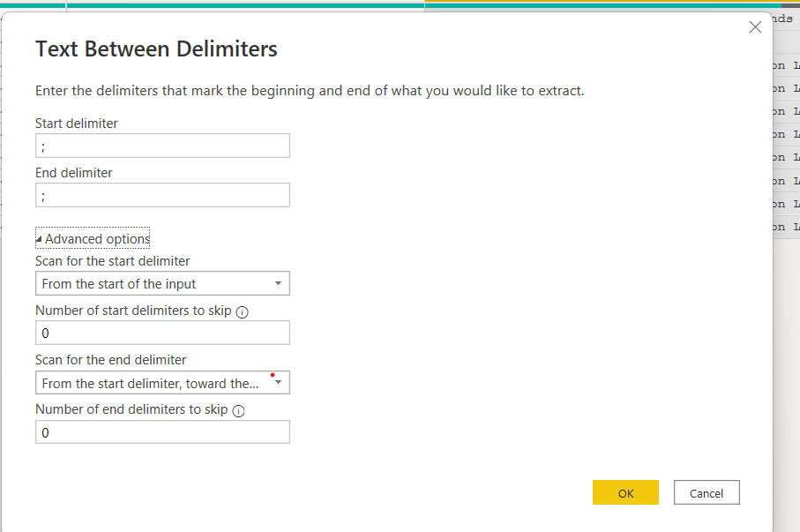
Task: Click the info icon beside start delimiters skip
Action: tap(242, 311)
